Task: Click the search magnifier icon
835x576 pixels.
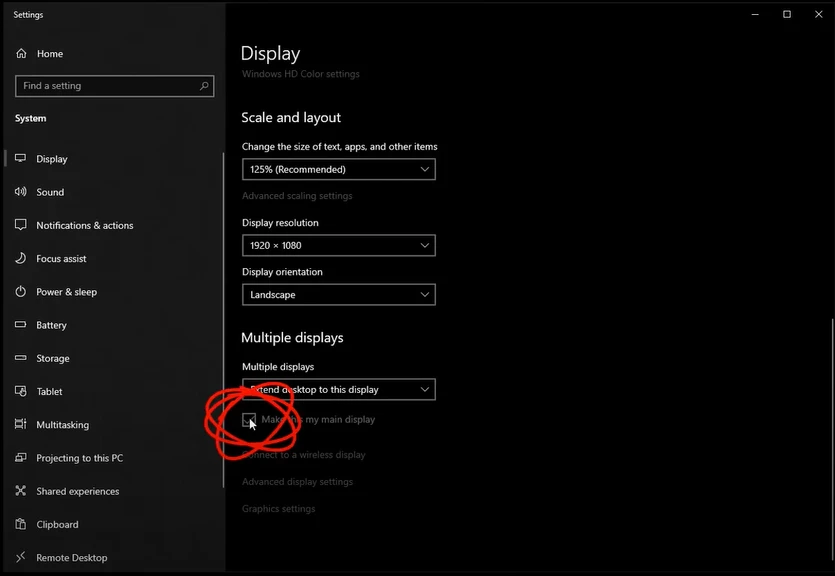Action: [x=204, y=86]
